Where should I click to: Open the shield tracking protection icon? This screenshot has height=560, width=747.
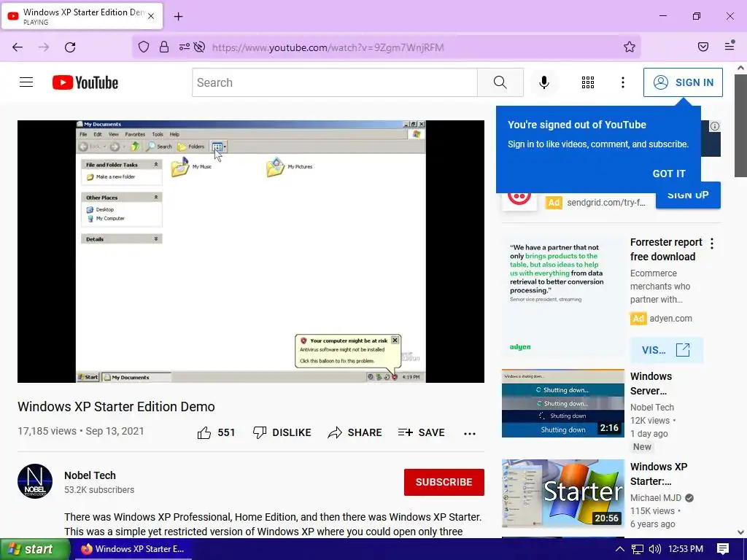(144, 47)
